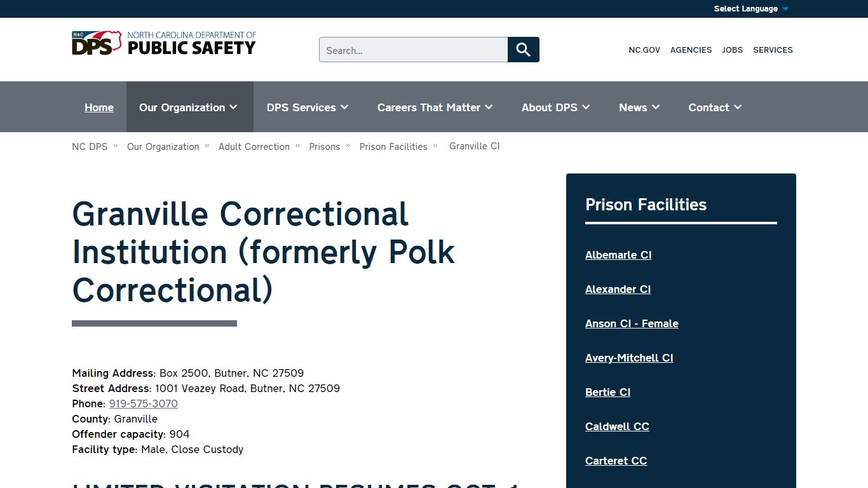Viewport: 868px width, 488px height.
Task: Select the Mailing Address line text
Action: 188,373
